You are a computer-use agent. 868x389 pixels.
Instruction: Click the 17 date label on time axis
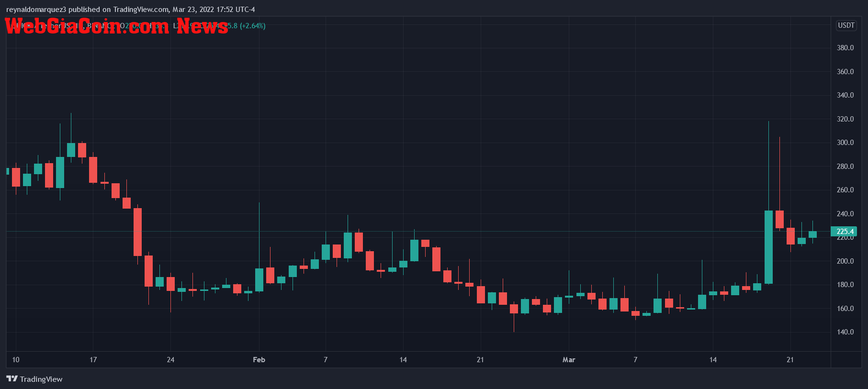(x=93, y=360)
